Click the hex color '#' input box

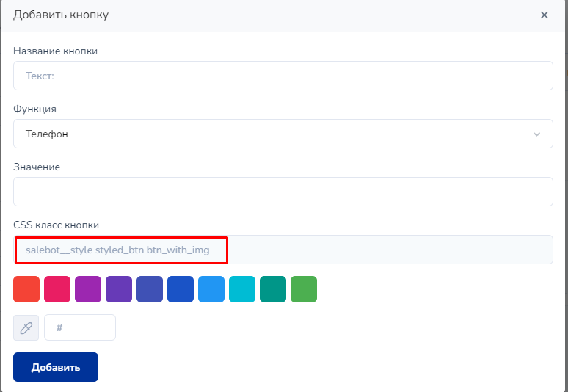coord(80,327)
